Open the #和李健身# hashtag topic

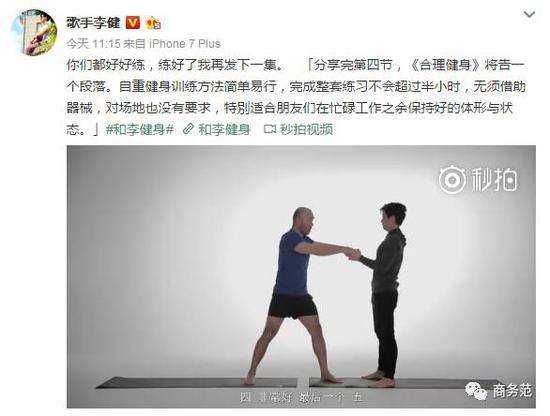tap(140, 129)
